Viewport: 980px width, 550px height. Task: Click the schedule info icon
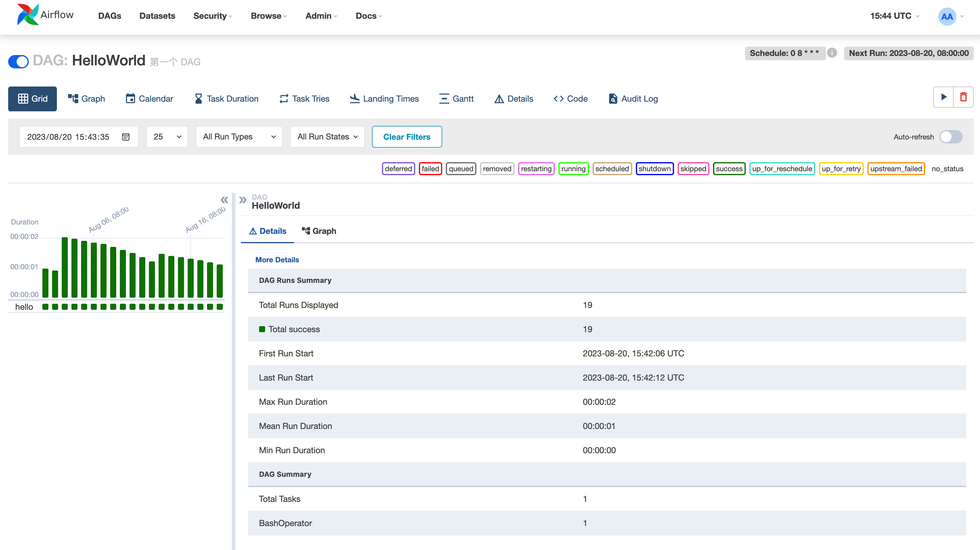pyautogui.click(x=832, y=53)
